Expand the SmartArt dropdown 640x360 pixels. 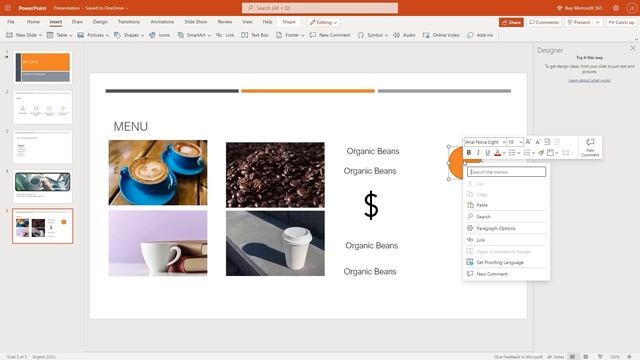(209, 36)
